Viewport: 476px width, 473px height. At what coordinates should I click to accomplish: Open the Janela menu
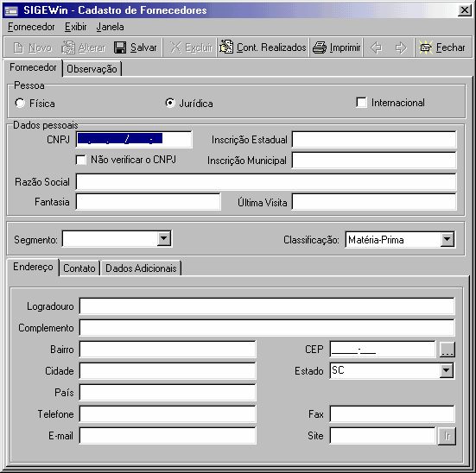(x=110, y=27)
